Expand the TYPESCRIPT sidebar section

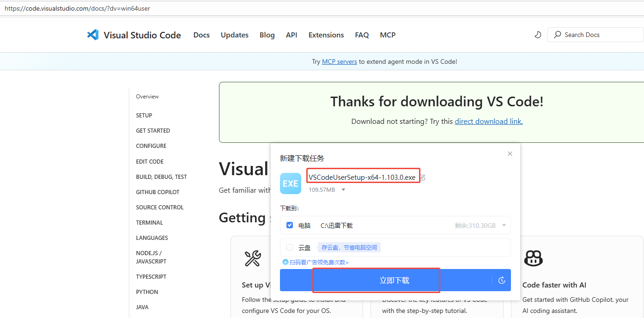tap(151, 276)
